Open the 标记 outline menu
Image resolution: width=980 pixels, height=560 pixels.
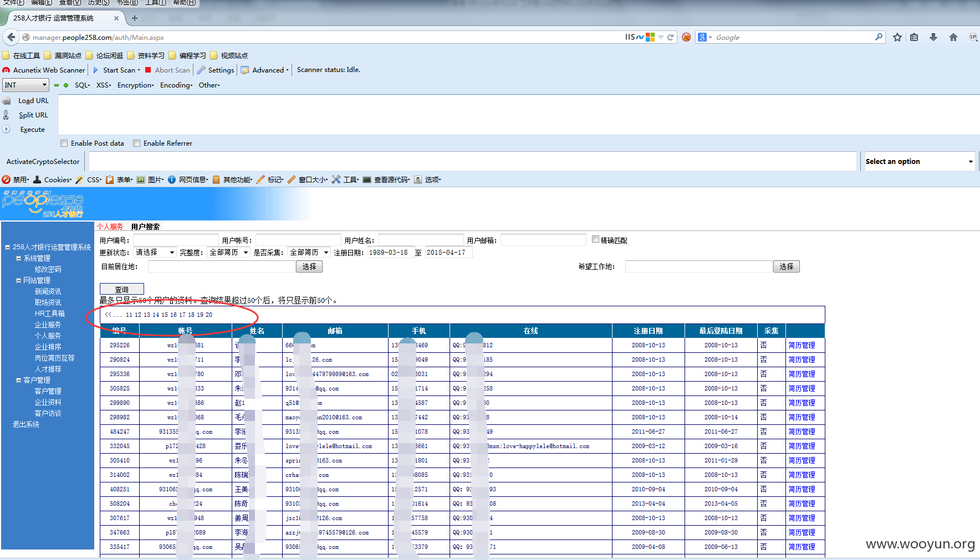pyautogui.click(x=270, y=179)
